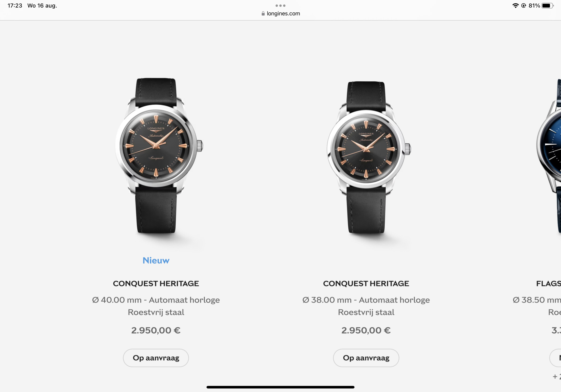The height and width of the screenshot is (392, 561).
Task: Tap the orientation lock status icon
Action: click(524, 6)
